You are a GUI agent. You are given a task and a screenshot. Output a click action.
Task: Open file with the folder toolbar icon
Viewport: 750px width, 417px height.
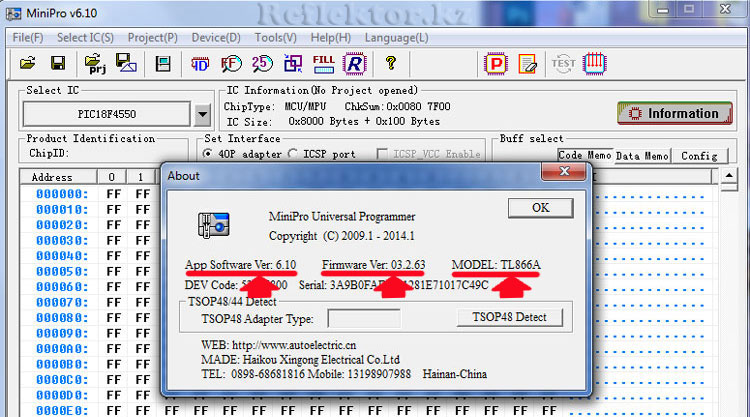click(x=28, y=63)
